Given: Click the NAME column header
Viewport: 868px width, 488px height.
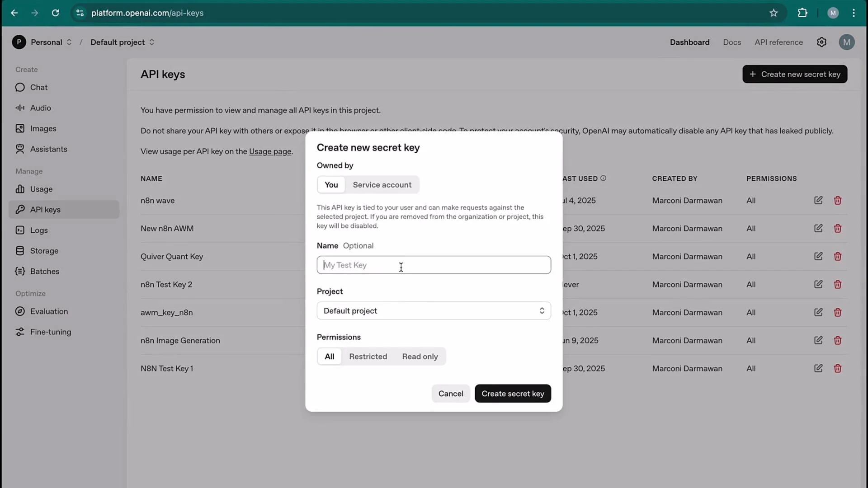Looking at the screenshot, I should pyautogui.click(x=151, y=178).
